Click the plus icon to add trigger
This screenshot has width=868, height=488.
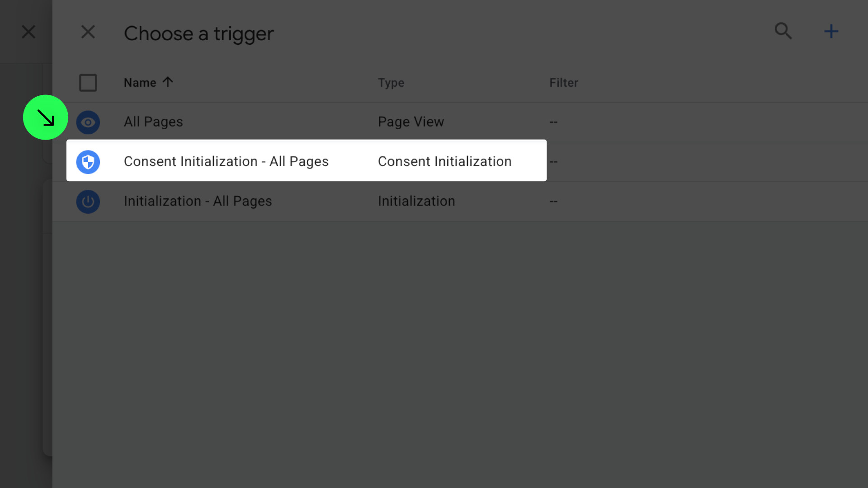pyautogui.click(x=831, y=31)
